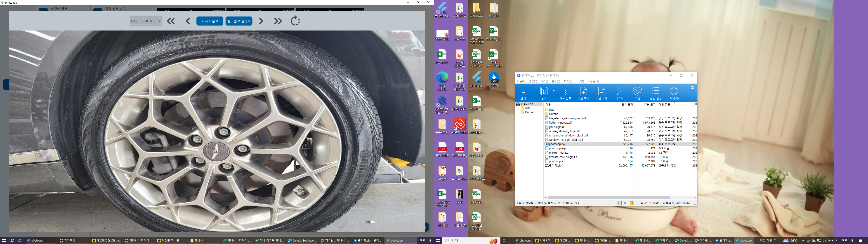Viewport: 868px width, 244px height.
Task: Click the 청구완료 폴더로 button
Action: coord(239,21)
